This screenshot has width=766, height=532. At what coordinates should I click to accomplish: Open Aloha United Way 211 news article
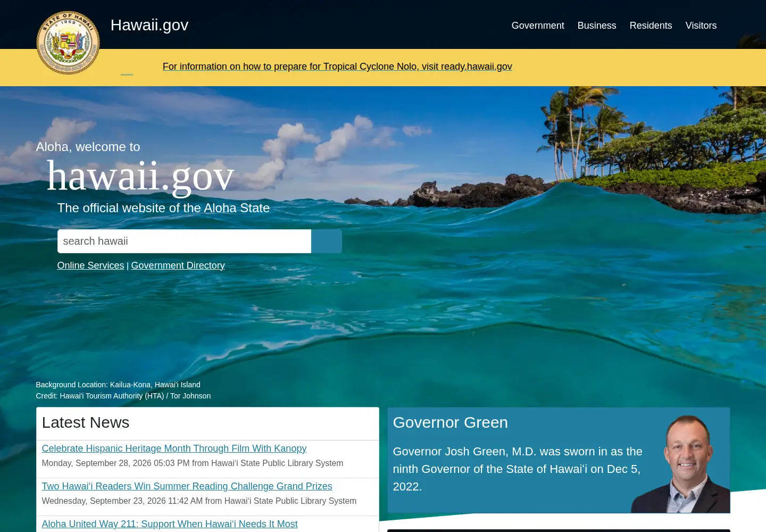click(x=170, y=524)
